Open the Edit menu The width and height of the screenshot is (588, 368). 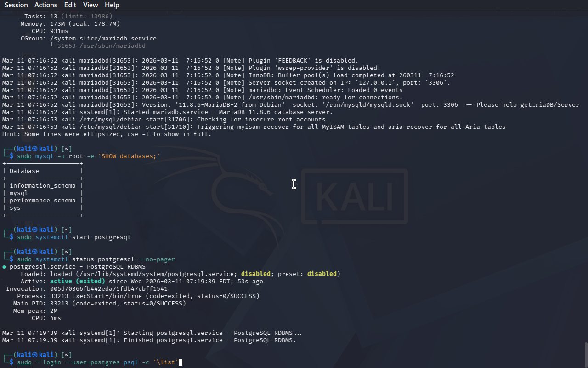pyautogui.click(x=70, y=5)
